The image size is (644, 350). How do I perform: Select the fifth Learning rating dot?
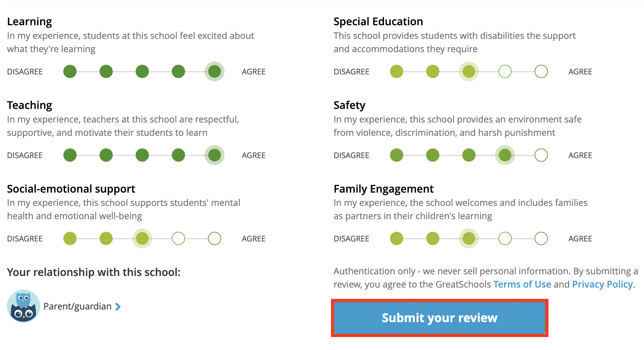click(x=215, y=71)
